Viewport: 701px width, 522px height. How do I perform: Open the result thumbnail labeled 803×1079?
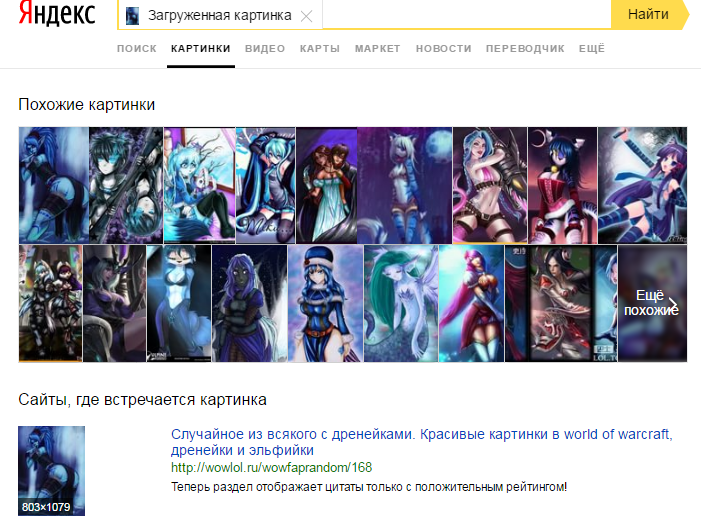click(51, 471)
